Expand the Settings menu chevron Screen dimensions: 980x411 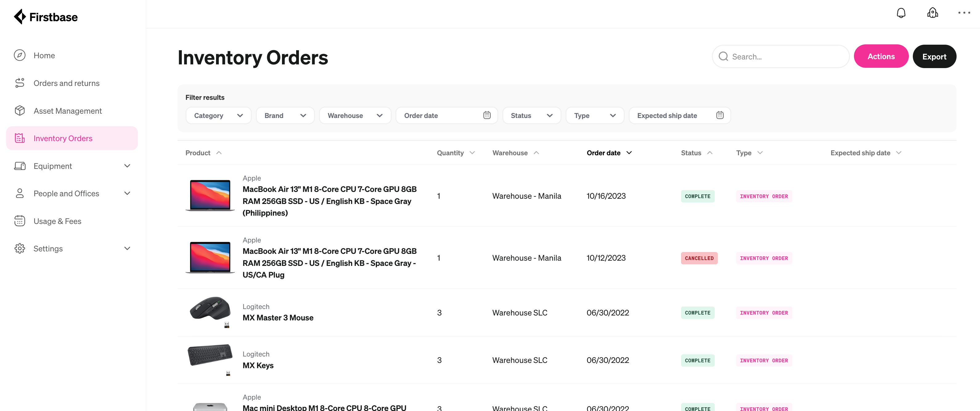tap(127, 249)
